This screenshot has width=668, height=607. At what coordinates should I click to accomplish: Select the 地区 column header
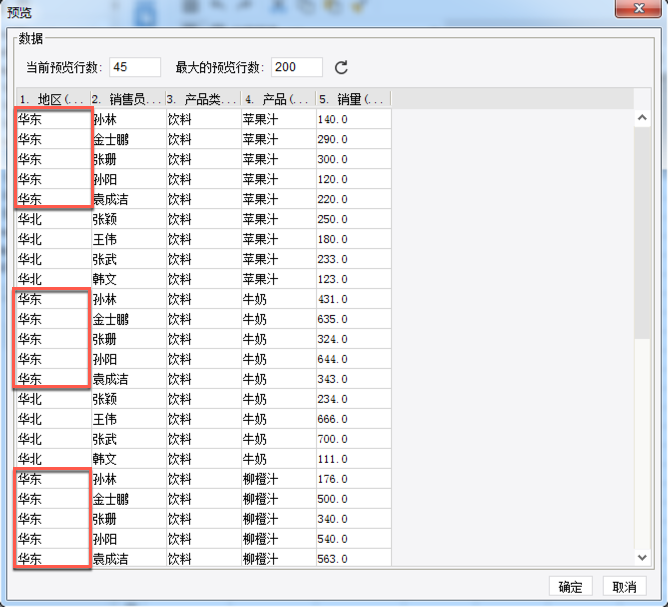(54, 100)
